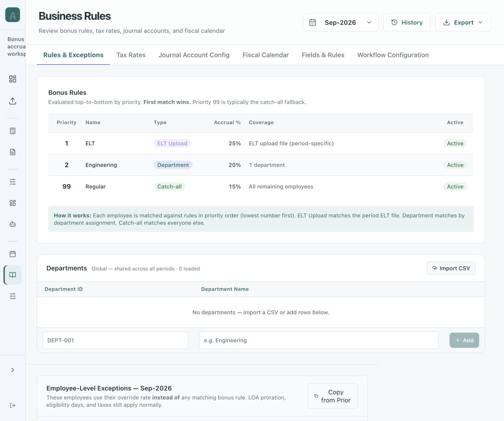The height and width of the screenshot is (421, 504).
Task: Switch to the Fiscal Calendar tab
Action: tap(266, 55)
